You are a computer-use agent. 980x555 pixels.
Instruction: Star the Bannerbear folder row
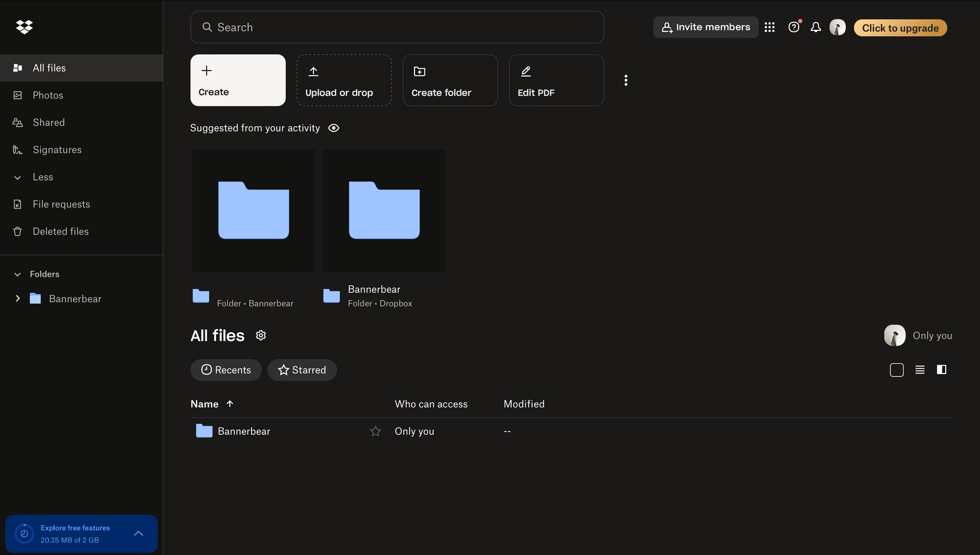pyautogui.click(x=375, y=431)
